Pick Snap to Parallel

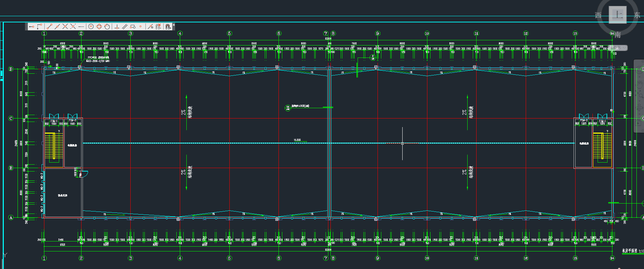125,27
